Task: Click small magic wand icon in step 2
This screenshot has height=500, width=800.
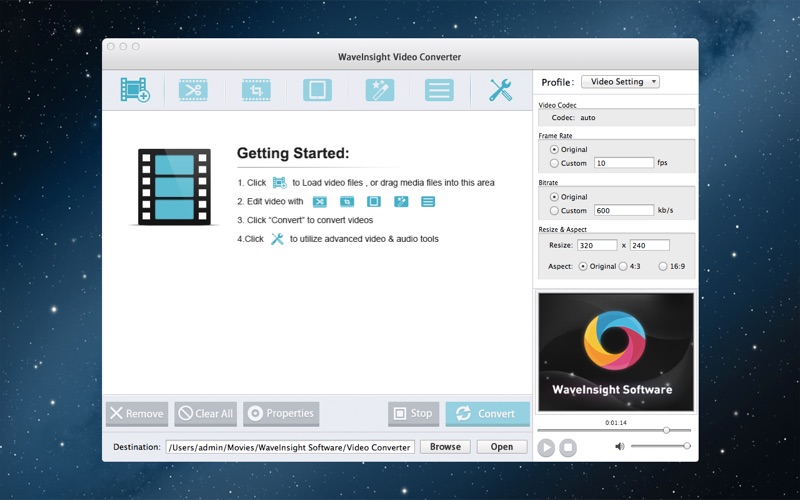Action: tap(401, 202)
